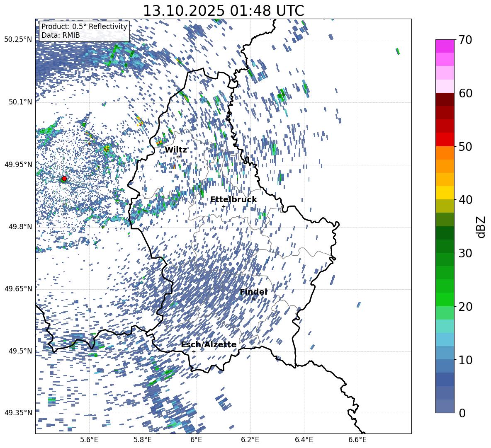
Task: Click the red radar site marker
Action: point(64,179)
